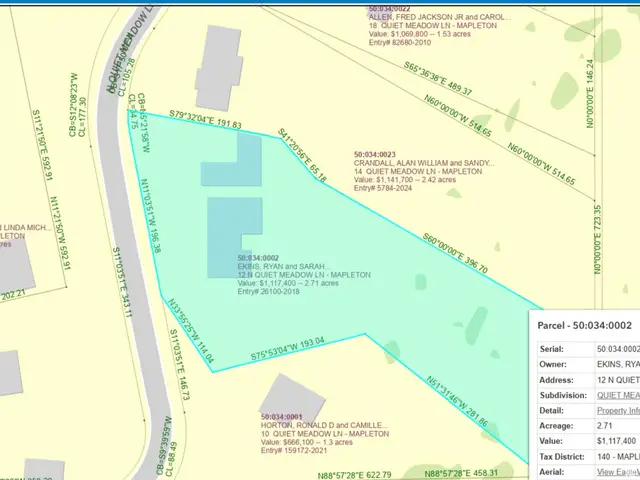The image size is (640, 480).
Task: Click map label '12 N QUIET MEADOW LN - MAPLETON'
Action: point(304,275)
